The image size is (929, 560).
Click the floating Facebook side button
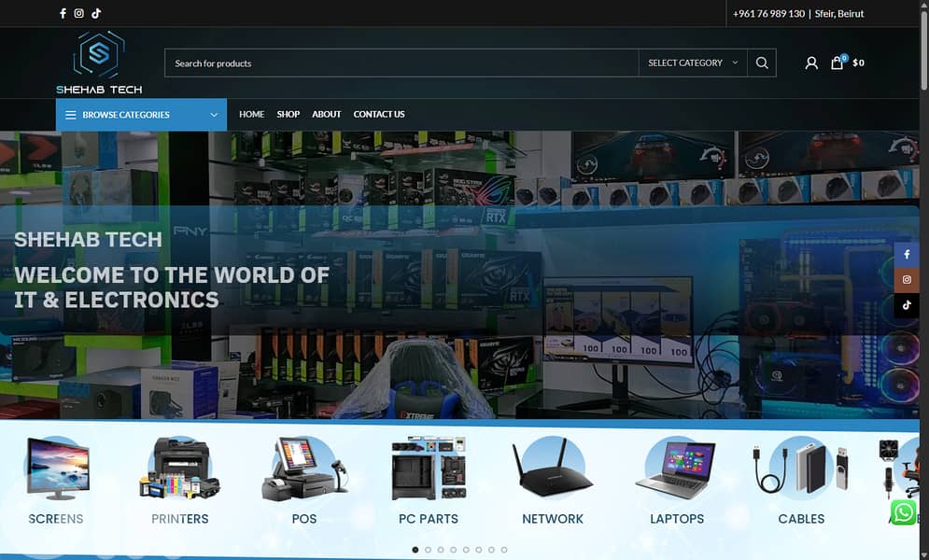click(x=907, y=255)
